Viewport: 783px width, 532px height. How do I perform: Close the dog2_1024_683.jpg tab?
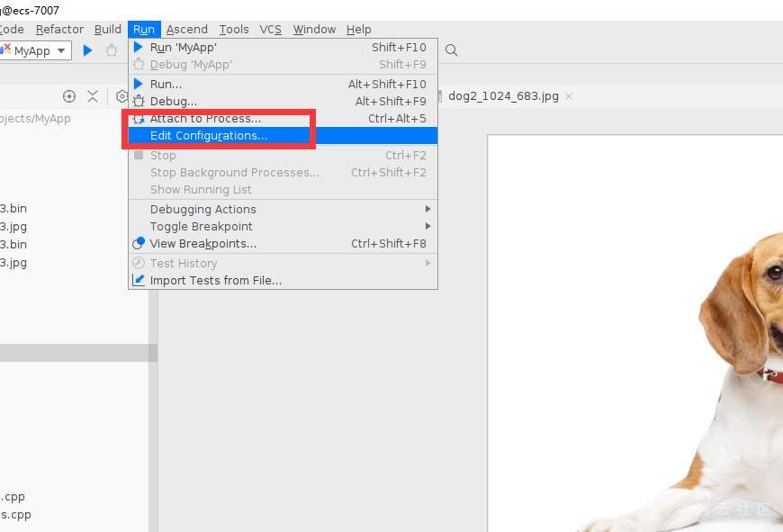pyautogui.click(x=568, y=96)
